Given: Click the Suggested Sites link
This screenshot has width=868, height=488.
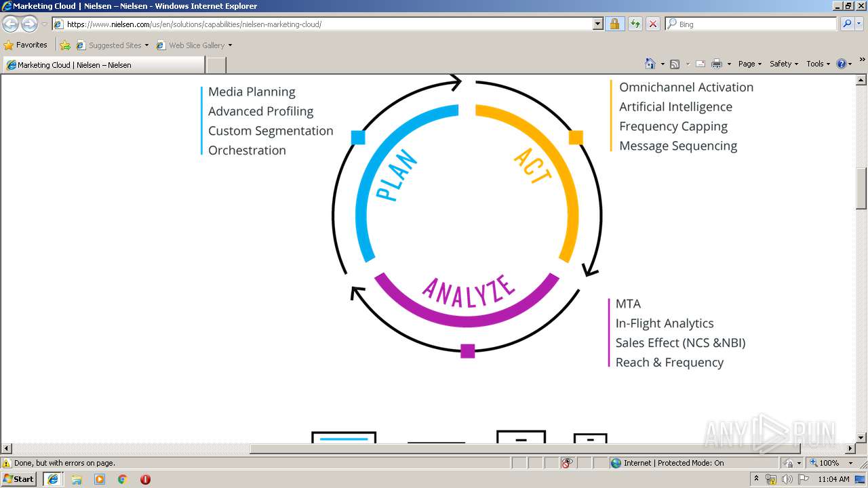Looking at the screenshot, I should pos(112,45).
